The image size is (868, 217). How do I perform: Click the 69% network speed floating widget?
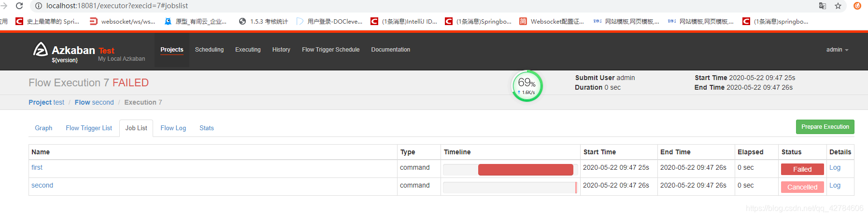(527, 86)
